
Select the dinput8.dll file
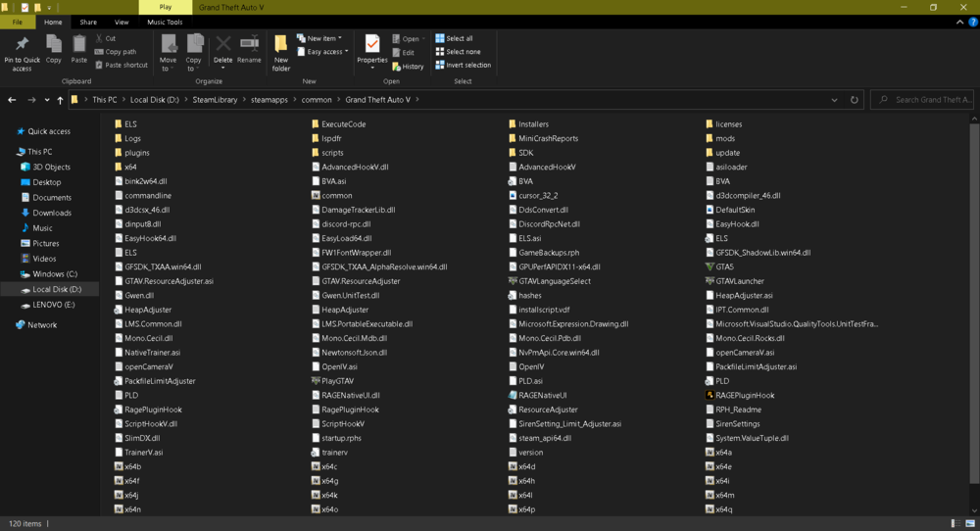click(138, 224)
